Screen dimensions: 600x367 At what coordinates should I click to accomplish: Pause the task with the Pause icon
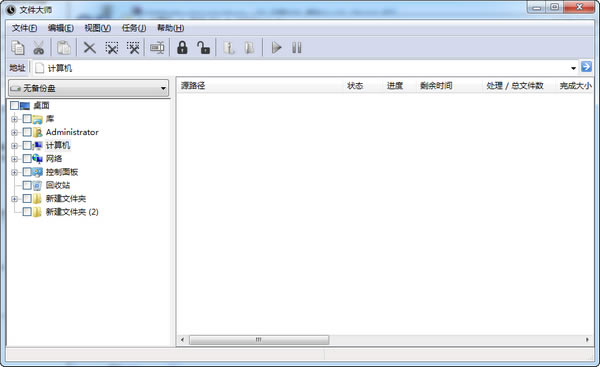(297, 48)
